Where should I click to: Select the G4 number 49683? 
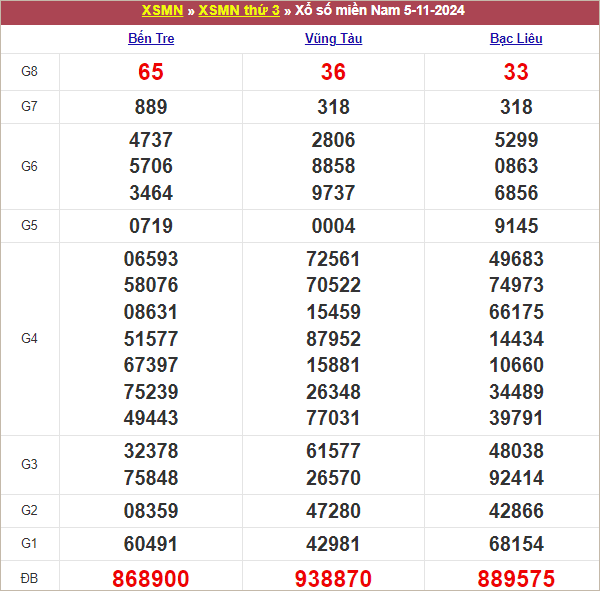pos(516,259)
